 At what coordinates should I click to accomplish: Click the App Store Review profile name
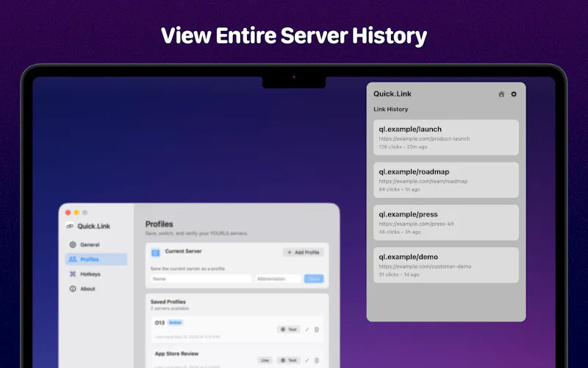pyautogui.click(x=176, y=354)
